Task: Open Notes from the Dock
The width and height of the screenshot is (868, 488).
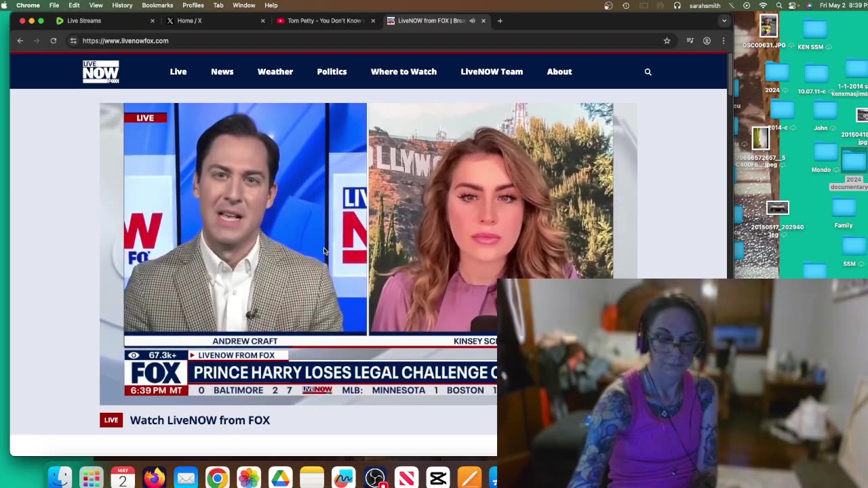Action: (312, 478)
